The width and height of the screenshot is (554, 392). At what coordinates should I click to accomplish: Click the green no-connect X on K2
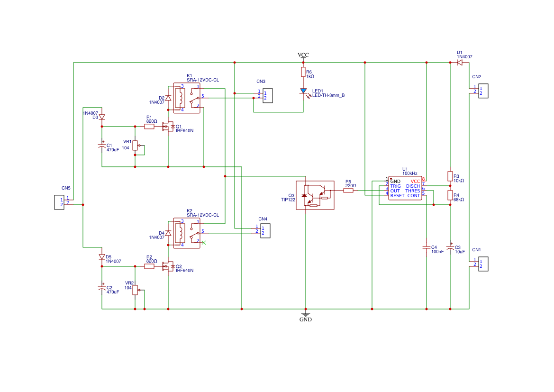coord(203,243)
